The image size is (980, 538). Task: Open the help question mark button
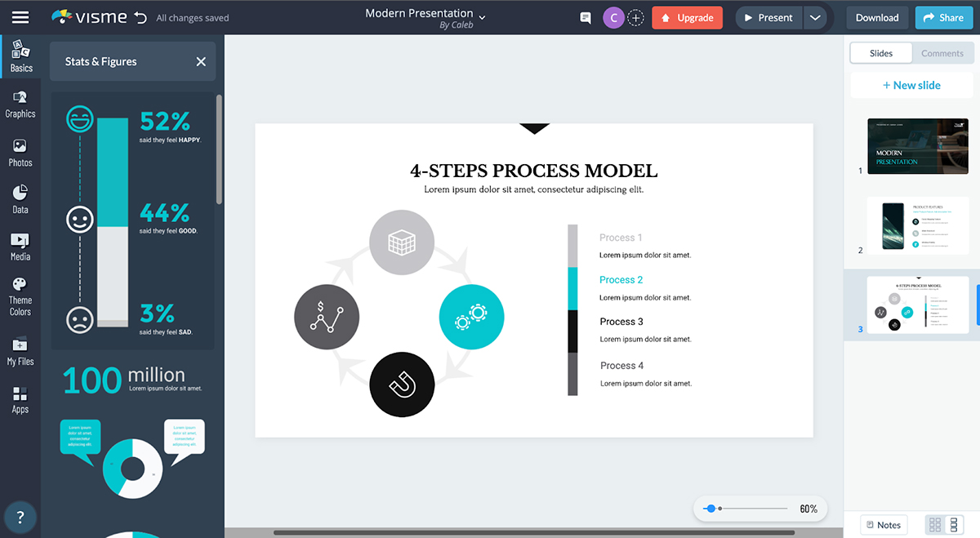[x=20, y=517]
